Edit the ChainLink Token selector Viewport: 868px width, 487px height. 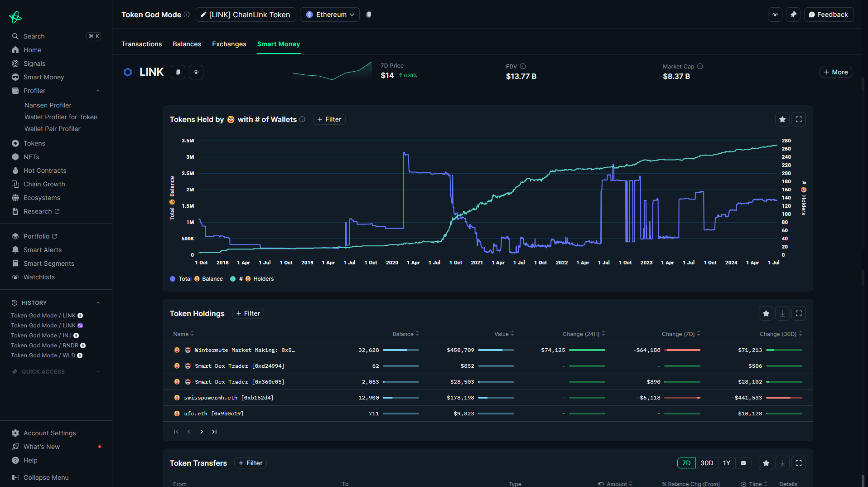pyautogui.click(x=246, y=15)
